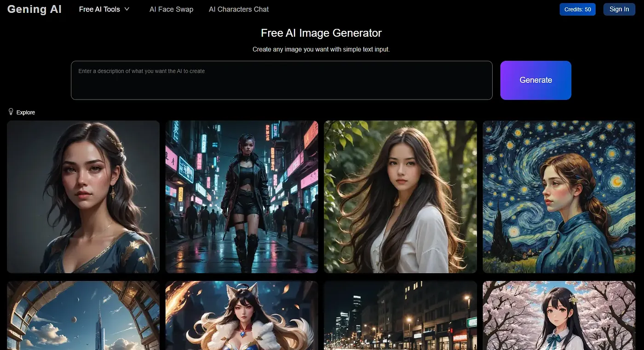The width and height of the screenshot is (644, 350).
Task: Click the "Create any image you want" subtitle
Action: pyautogui.click(x=321, y=49)
